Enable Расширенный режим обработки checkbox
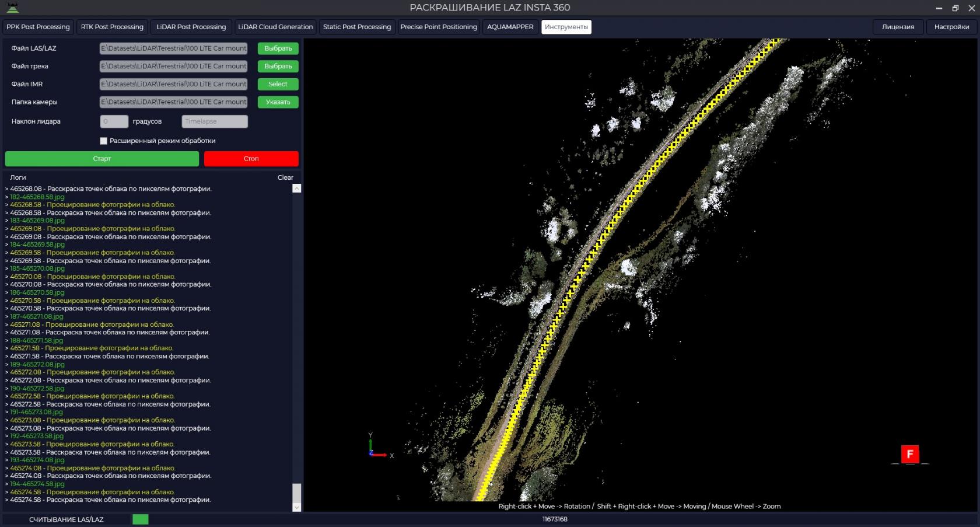 pyautogui.click(x=104, y=141)
